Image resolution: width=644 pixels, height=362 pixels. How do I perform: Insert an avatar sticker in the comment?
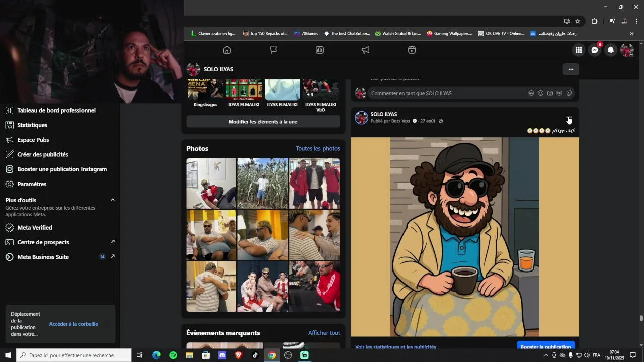[531, 93]
